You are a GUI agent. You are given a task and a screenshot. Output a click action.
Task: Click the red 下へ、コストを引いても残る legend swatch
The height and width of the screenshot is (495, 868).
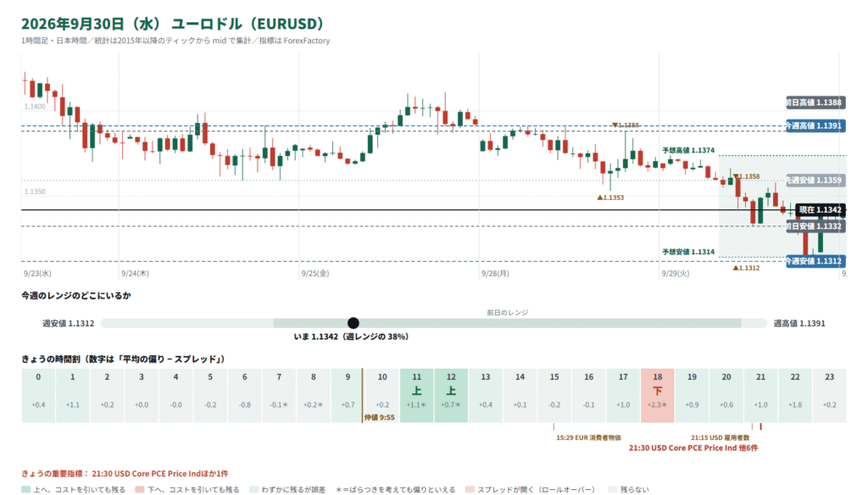pyautogui.click(x=140, y=490)
